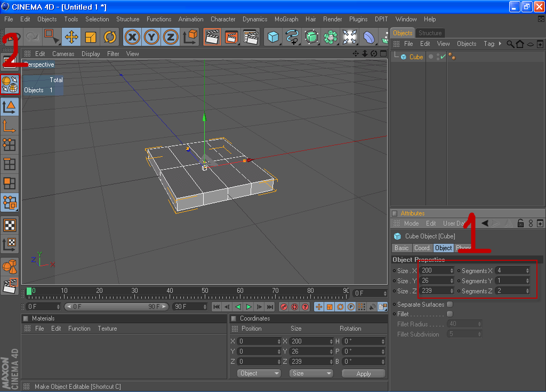Toggle the Y-axis lock
546x392 pixels.
151,37
